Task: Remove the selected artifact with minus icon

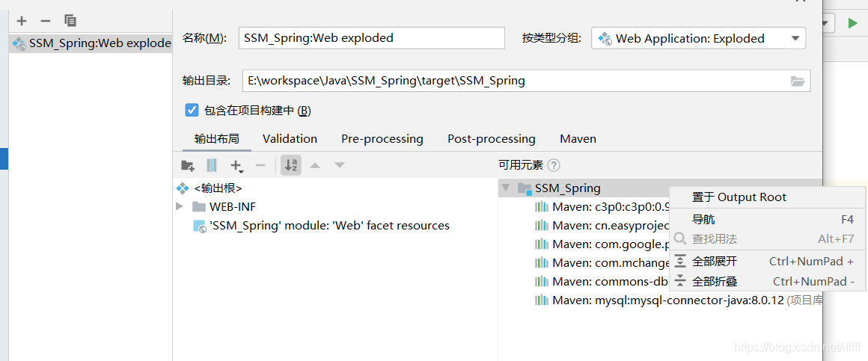Action: 46,21
